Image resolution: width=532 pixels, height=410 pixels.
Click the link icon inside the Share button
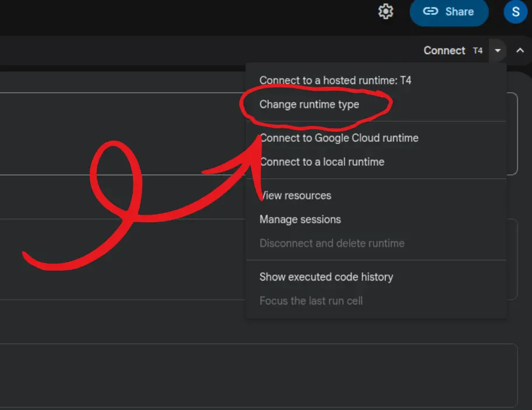pos(432,11)
